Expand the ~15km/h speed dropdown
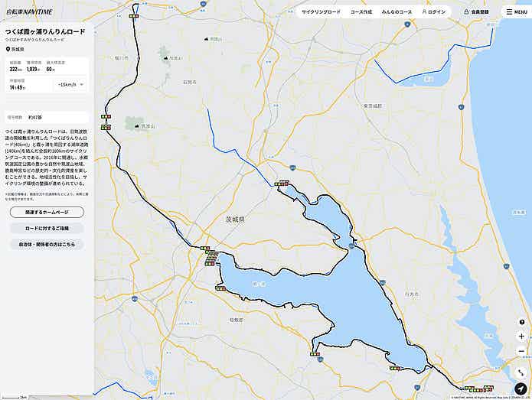Screen dimensions: 532x400 (x=70, y=84)
